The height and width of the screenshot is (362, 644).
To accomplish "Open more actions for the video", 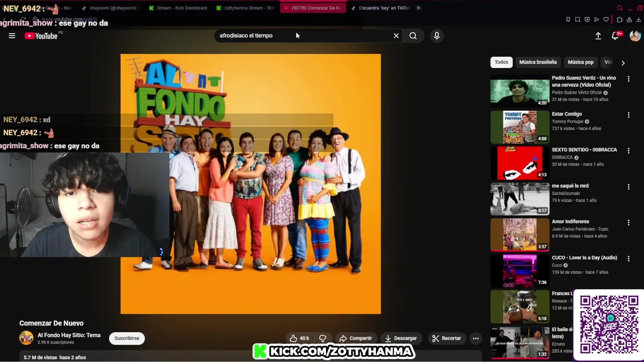I will [475, 338].
